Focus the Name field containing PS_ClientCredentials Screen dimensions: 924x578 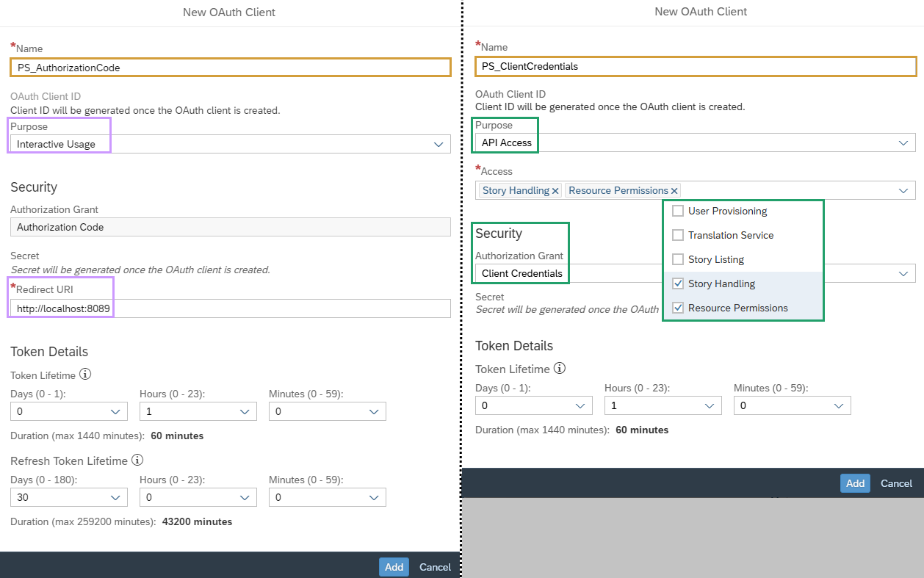(x=695, y=67)
